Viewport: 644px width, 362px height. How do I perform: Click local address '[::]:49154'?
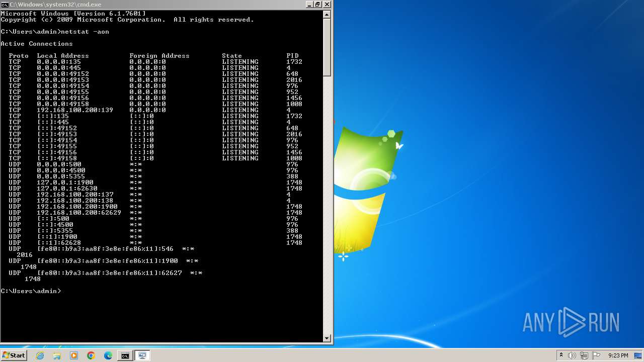point(57,140)
